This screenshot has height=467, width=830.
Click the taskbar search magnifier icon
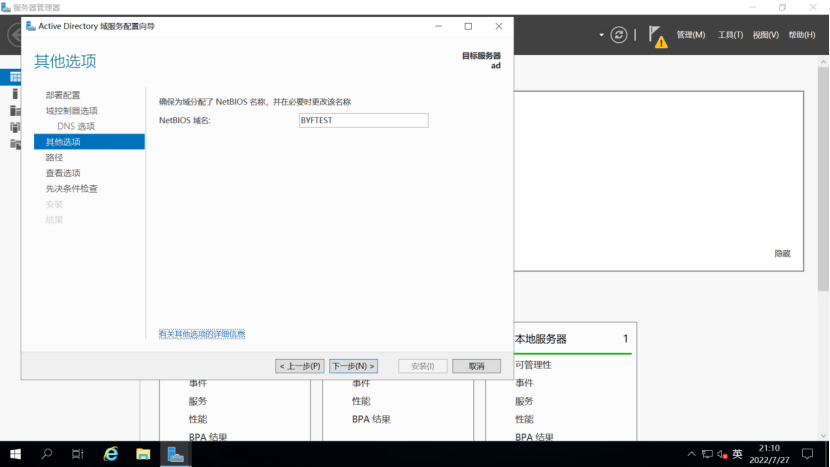[47, 454]
